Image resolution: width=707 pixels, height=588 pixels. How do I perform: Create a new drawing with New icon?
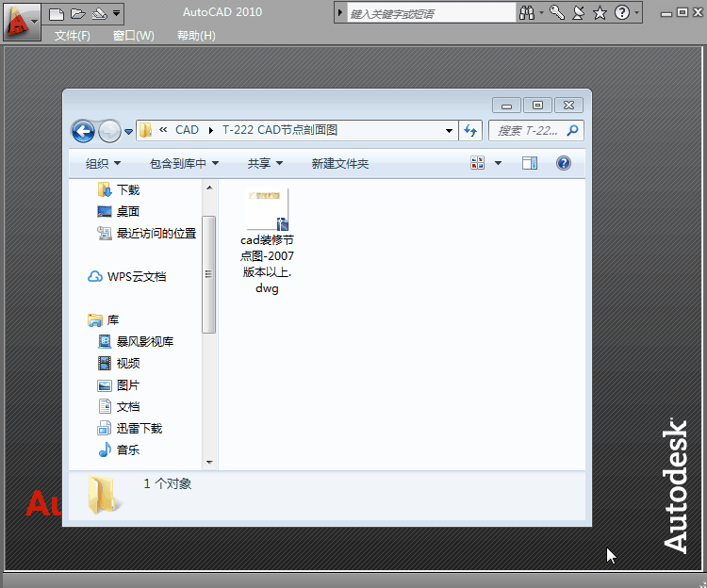click(57, 14)
